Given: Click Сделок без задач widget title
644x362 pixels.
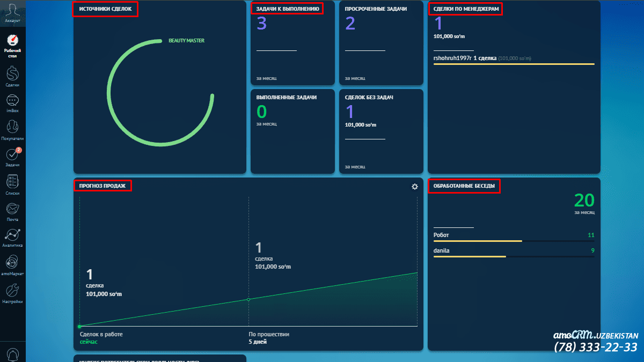Looking at the screenshot, I should pyautogui.click(x=369, y=97).
